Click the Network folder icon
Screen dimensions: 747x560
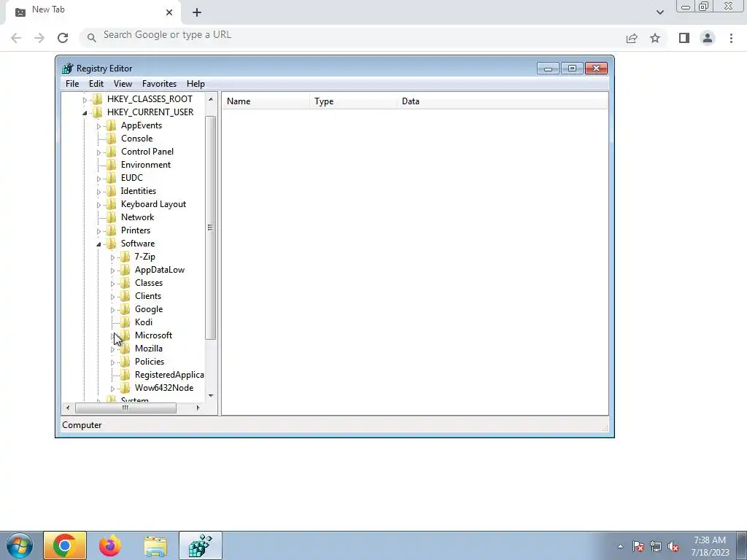111,217
